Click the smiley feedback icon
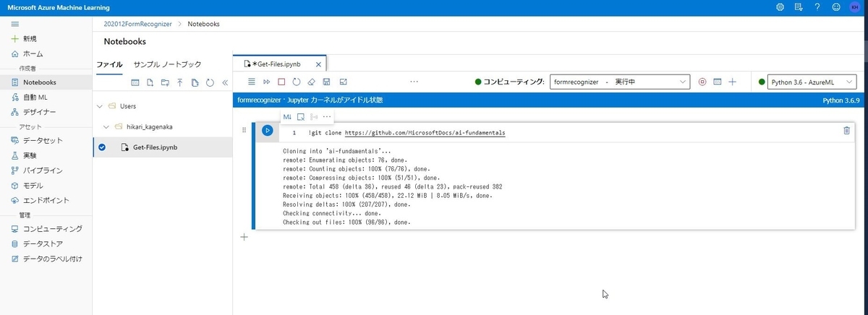The height and width of the screenshot is (315, 868). point(836,7)
